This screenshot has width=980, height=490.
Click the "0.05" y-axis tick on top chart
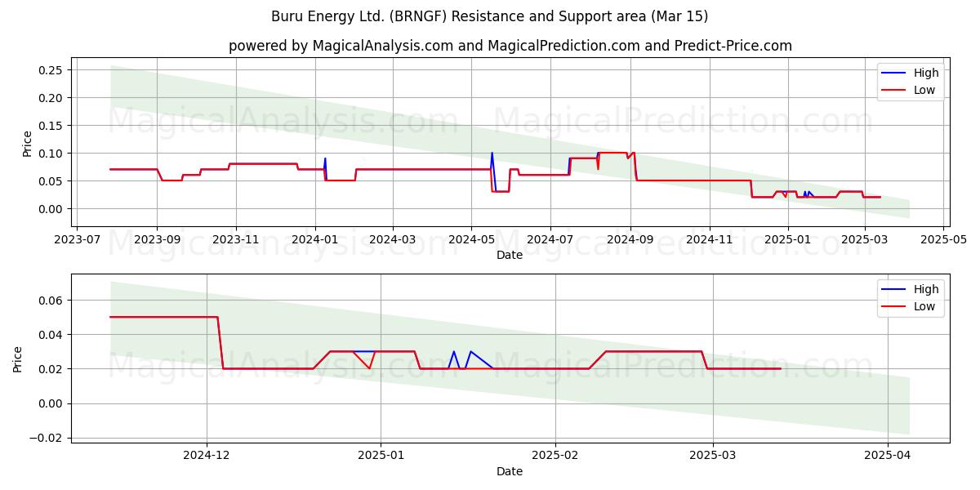click(51, 181)
